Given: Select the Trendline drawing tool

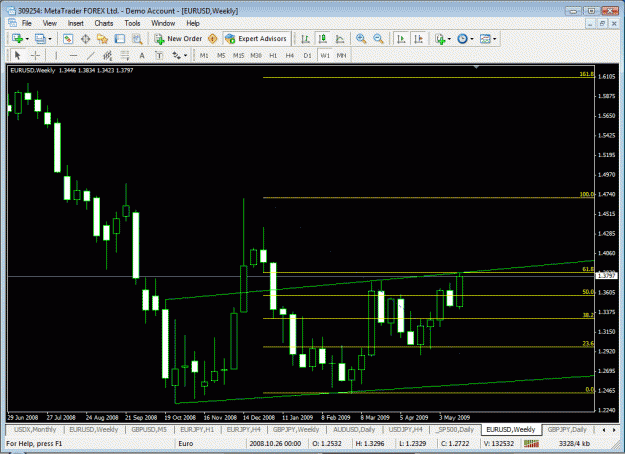Looking at the screenshot, I should tap(90, 55).
